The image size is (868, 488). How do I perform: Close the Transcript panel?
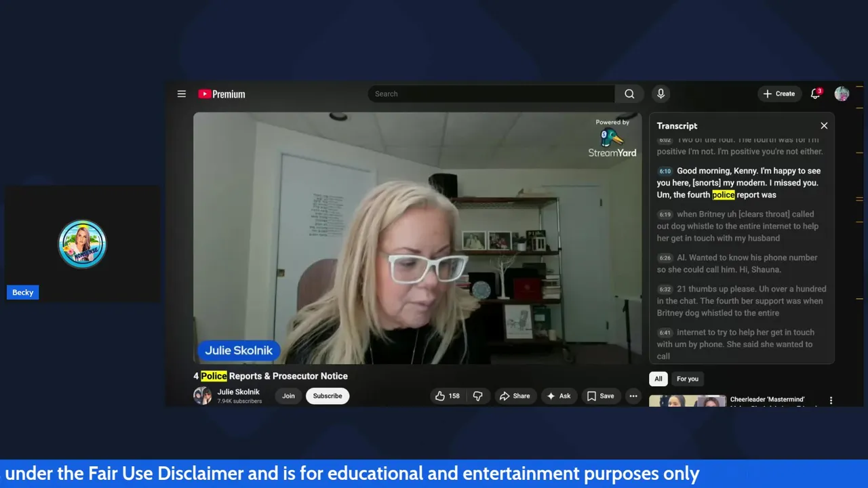tap(824, 125)
